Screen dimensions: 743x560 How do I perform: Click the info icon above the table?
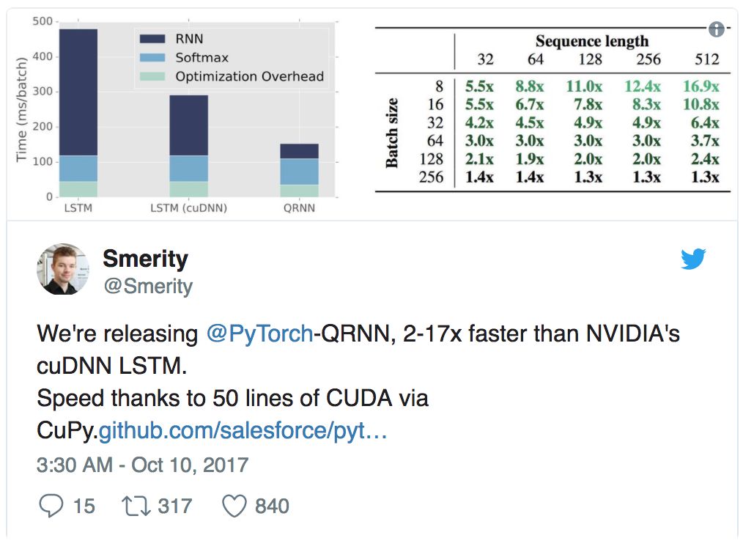coord(717,29)
